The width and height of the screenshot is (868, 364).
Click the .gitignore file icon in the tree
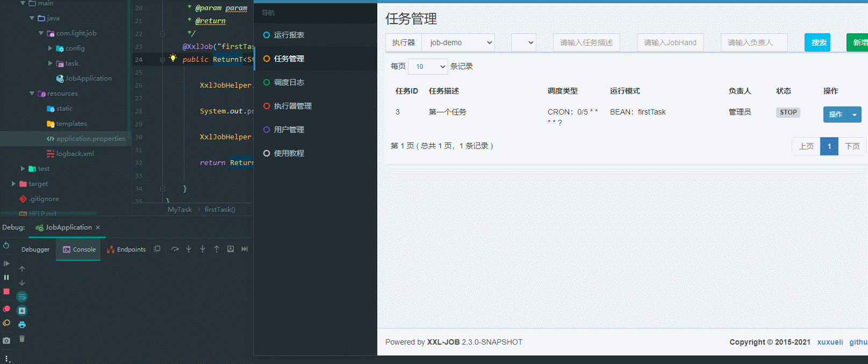23,199
